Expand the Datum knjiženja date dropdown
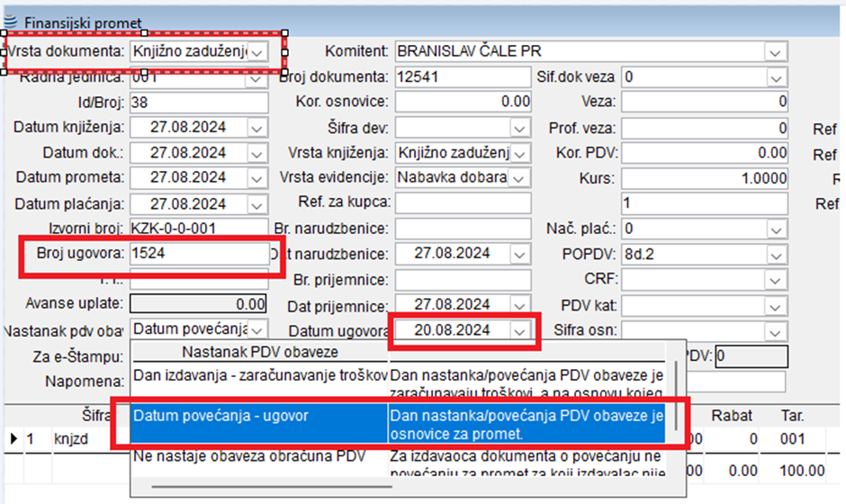This screenshot has width=846, height=504. pyautogui.click(x=256, y=128)
